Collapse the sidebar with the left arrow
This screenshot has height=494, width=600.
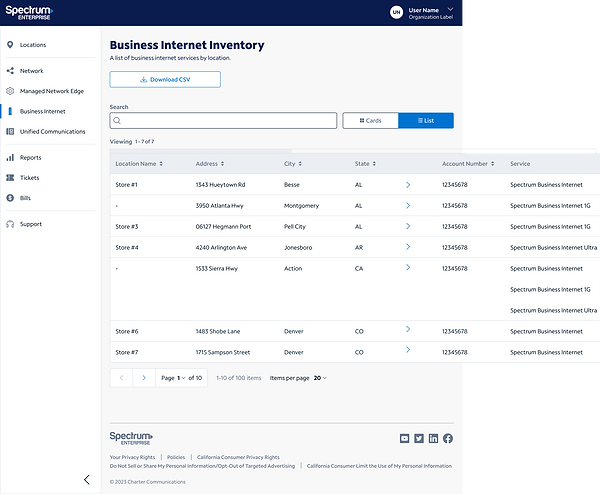(x=87, y=479)
